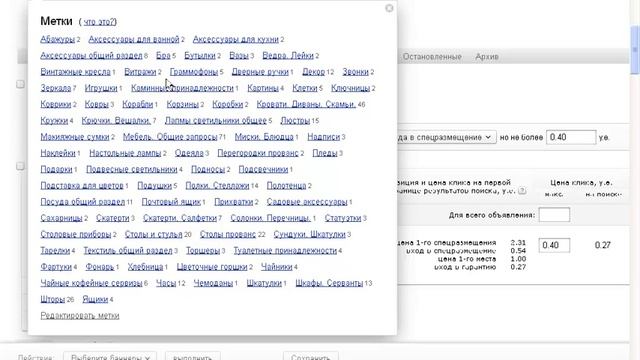Select the Полки. Стеллажи tag
This screenshot has width=640, height=360.
pyautogui.click(x=217, y=186)
